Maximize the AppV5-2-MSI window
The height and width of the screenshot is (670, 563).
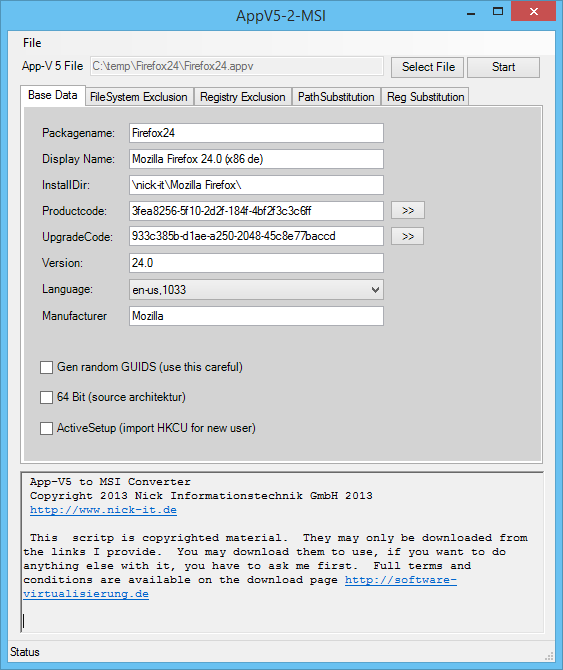(498, 12)
